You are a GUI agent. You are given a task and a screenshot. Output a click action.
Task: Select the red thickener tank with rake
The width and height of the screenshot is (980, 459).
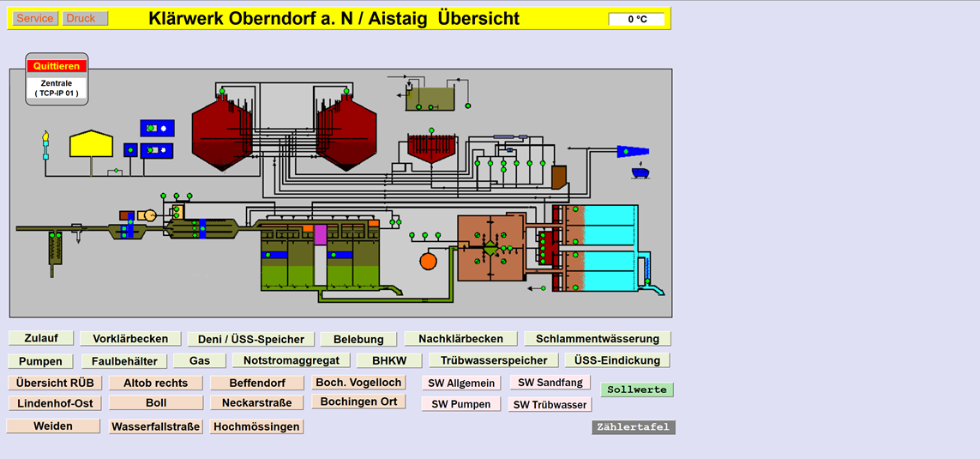[432, 148]
